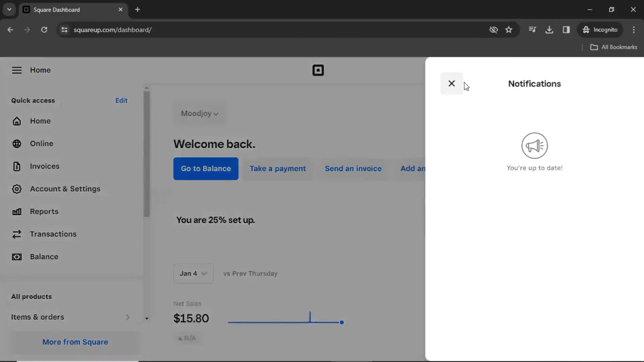Click the megaphone notification icon

[x=535, y=146]
